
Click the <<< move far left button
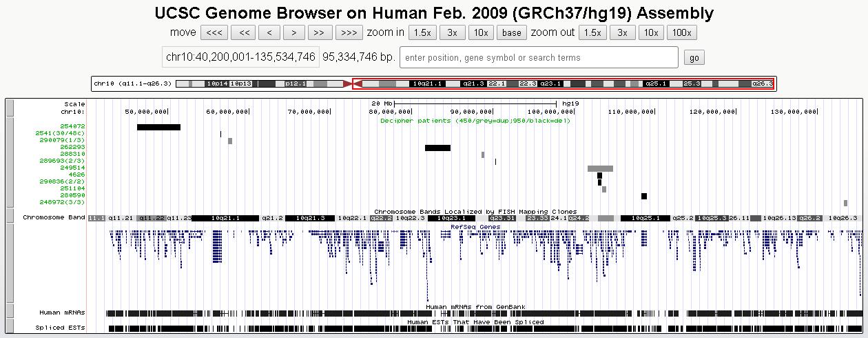(214, 32)
